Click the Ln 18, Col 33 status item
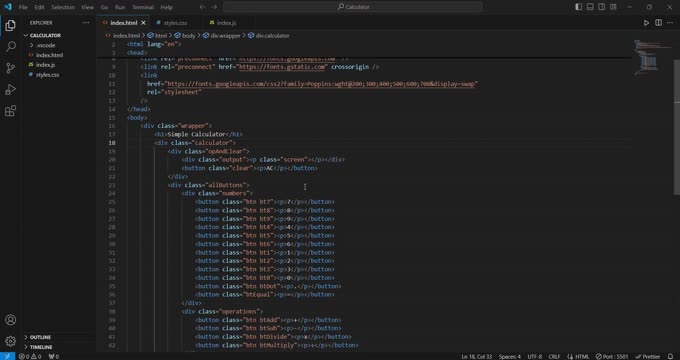This screenshot has height=360, width=680. (x=477, y=357)
